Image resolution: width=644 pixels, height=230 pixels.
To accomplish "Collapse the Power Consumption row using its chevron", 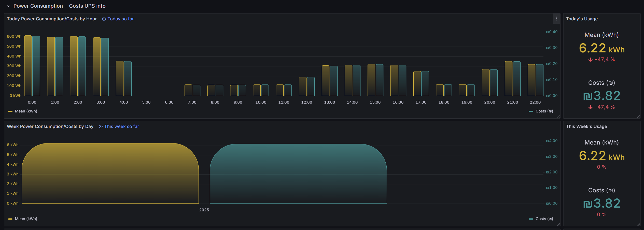I will (x=8, y=6).
